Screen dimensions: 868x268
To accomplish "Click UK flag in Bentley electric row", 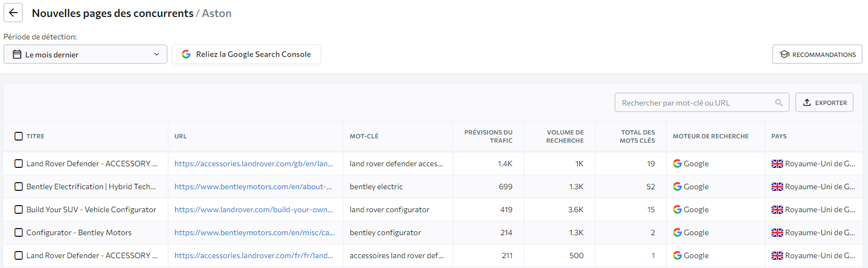I will pyautogui.click(x=777, y=187).
